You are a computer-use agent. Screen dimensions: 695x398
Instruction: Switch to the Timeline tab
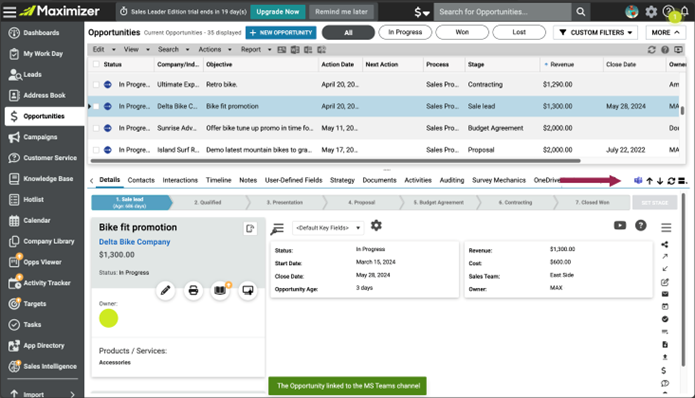point(219,180)
